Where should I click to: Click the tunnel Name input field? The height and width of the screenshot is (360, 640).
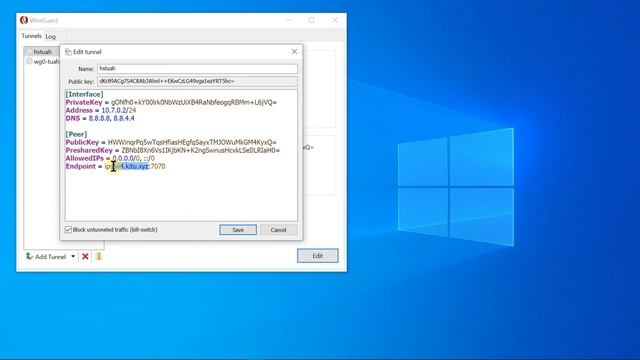(x=197, y=69)
